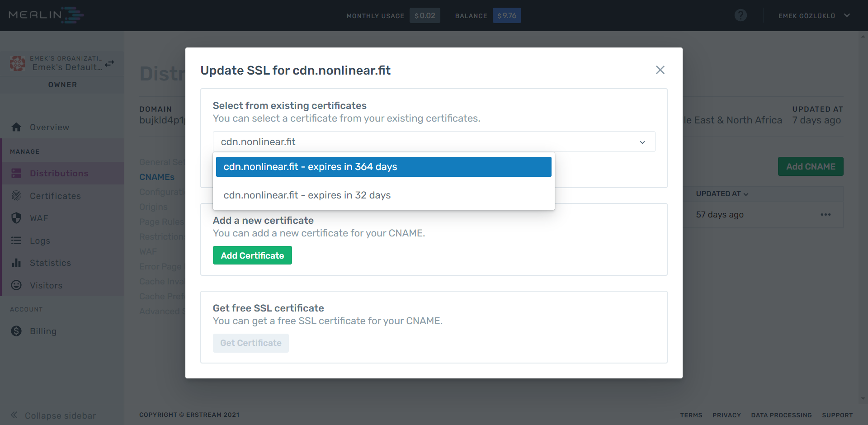The image size is (868, 425).
Task: Click the Add CNAME button
Action: [811, 166]
